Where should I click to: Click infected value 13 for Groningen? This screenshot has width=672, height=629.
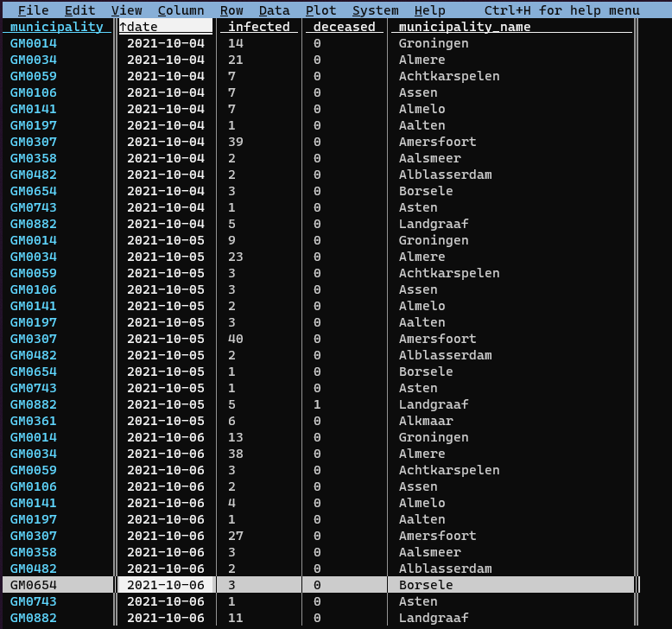[236, 437]
